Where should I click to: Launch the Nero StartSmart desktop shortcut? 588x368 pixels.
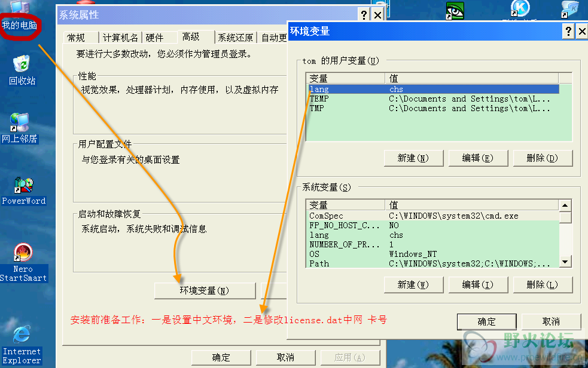point(23,262)
